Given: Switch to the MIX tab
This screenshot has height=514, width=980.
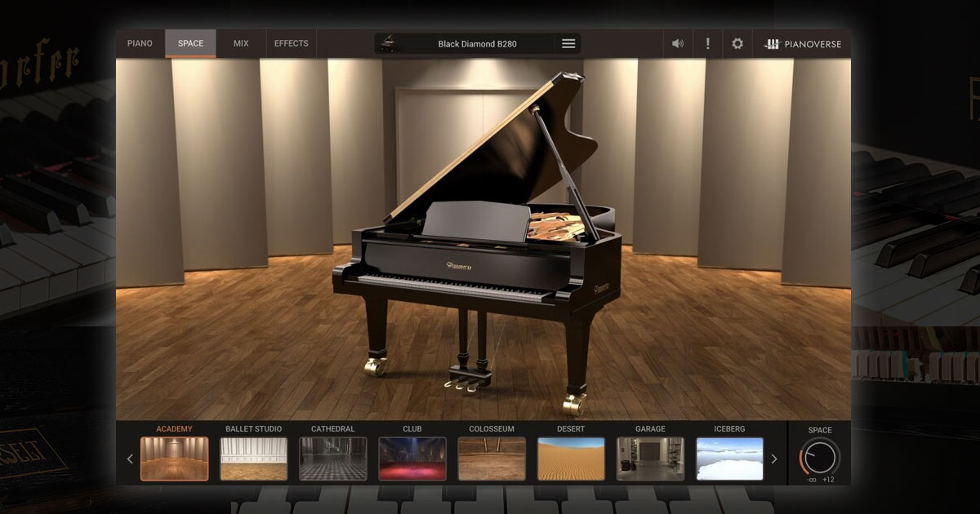Looking at the screenshot, I should coord(240,43).
